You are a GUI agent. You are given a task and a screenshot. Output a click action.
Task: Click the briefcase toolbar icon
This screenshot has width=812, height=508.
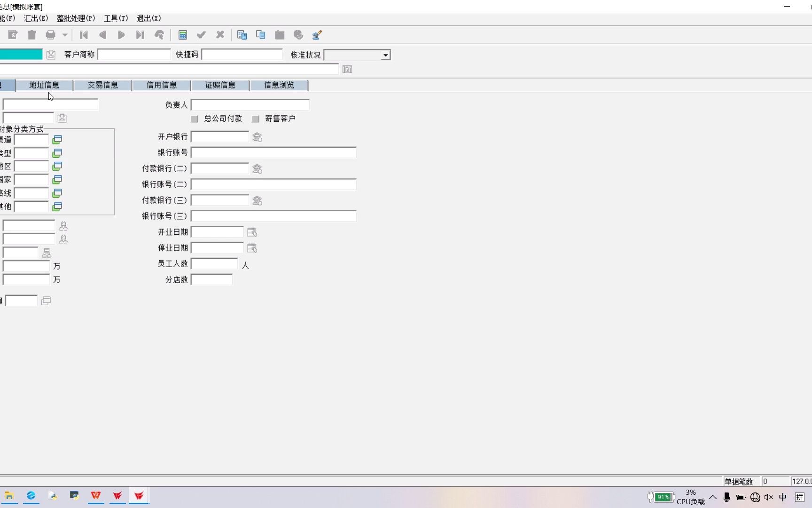point(280,35)
